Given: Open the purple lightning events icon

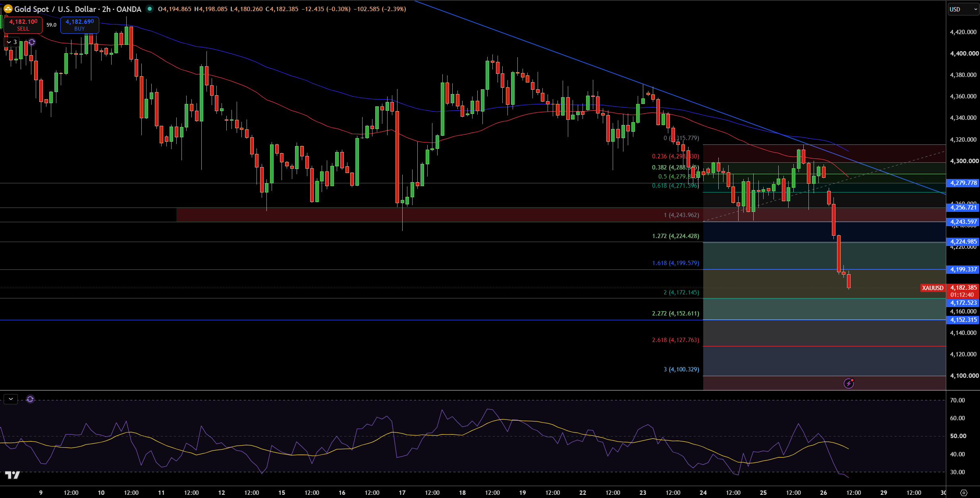Looking at the screenshot, I should [x=849, y=383].
